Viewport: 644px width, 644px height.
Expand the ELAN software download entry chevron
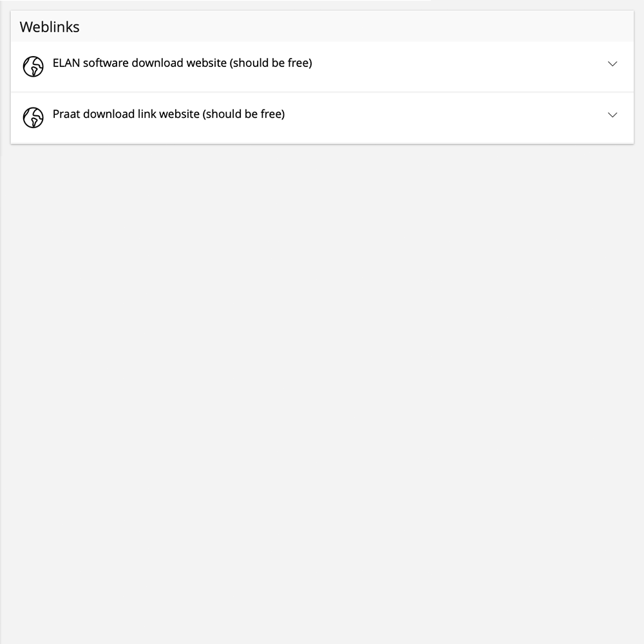[612, 64]
